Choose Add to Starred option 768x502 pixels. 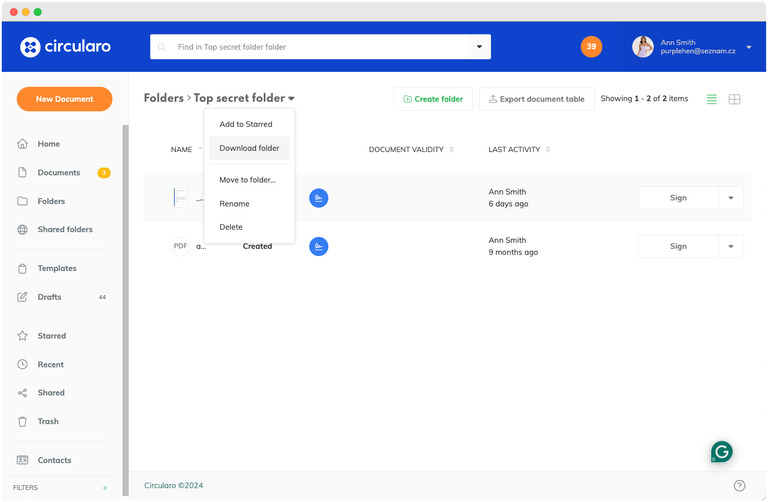pyautogui.click(x=245, y=124)
